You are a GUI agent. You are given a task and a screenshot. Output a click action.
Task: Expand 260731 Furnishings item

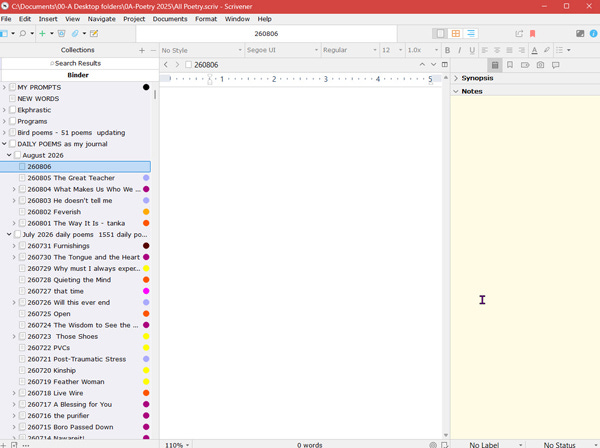pos(14,246)
